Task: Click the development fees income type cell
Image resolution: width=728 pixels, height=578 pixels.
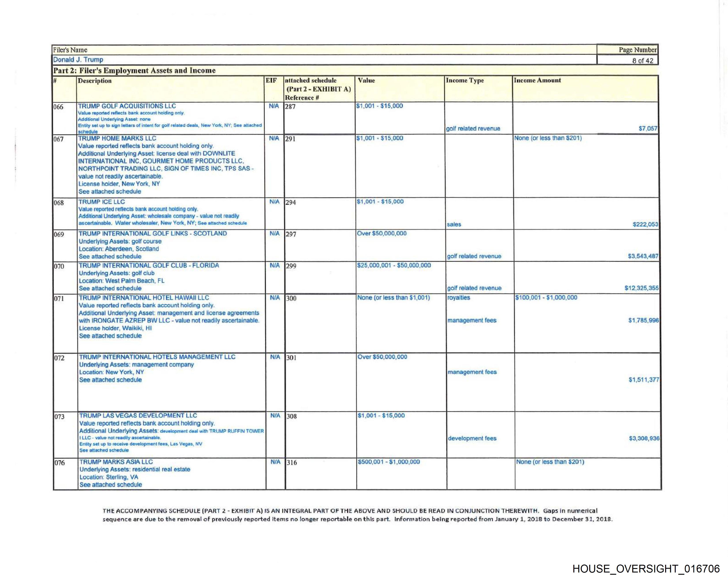Action: (472, 439)
